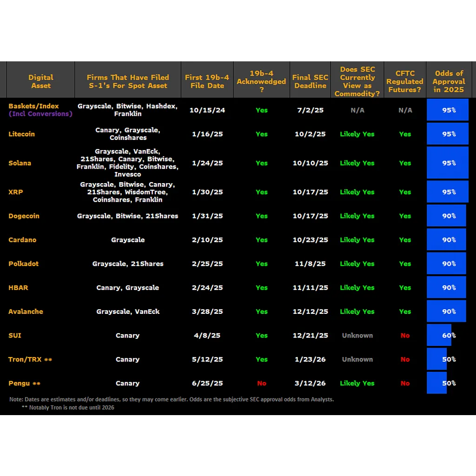This screenshot has height=476, width=476.
Task: Click SUI's red No futures cell
Action: (x=405, y=336)
